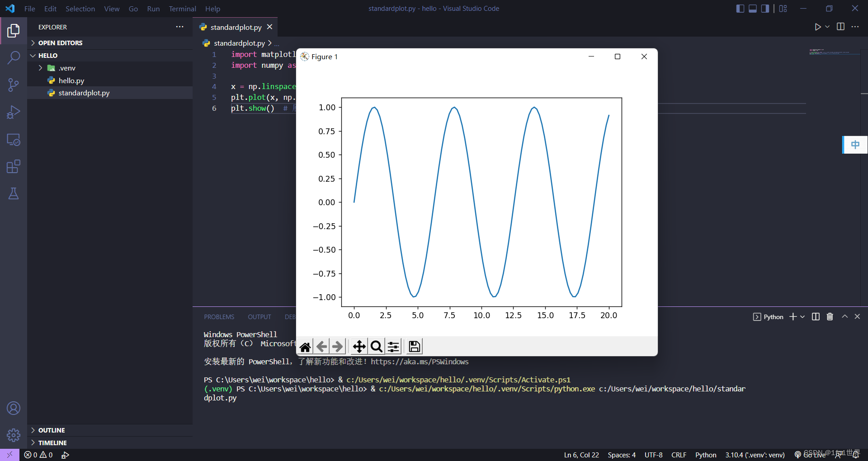Open the Edit menu
Viewport: 868px width, 461px height.
pos(50,9)
